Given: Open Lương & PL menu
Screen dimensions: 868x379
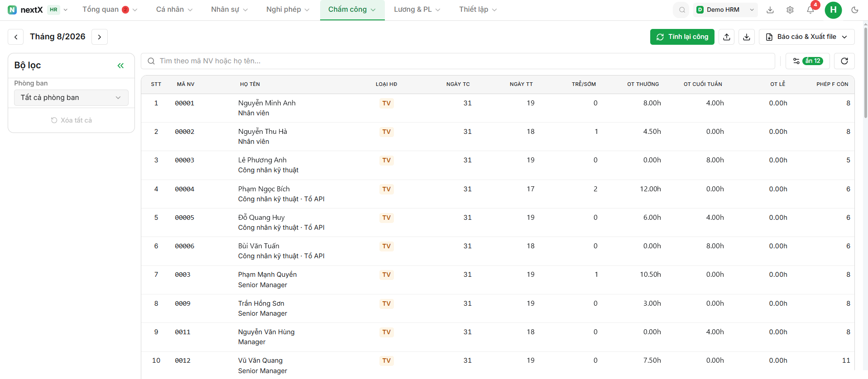Looking at the screenshot, I should tap(417, 9).
